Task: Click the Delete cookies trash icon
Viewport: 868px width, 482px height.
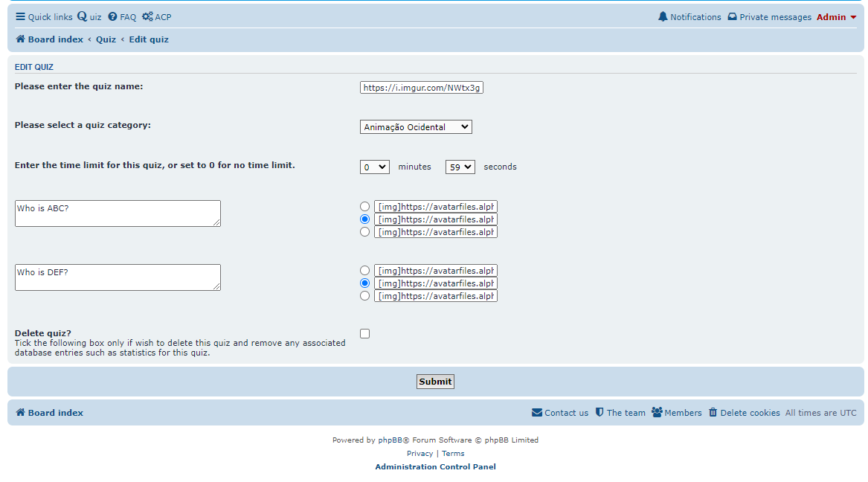Action: click(713, 412)
